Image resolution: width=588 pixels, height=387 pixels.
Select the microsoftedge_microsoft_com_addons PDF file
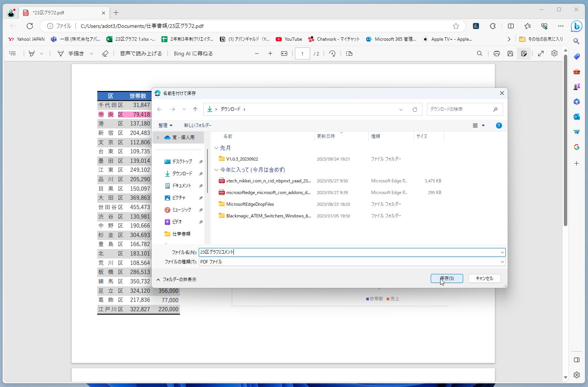(x=265, y=193)
